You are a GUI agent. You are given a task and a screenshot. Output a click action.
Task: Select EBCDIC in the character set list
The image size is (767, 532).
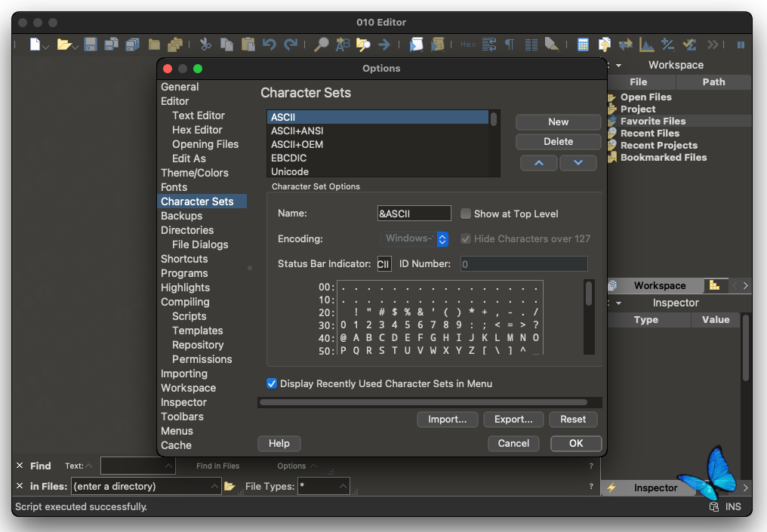tap(377, 158)
